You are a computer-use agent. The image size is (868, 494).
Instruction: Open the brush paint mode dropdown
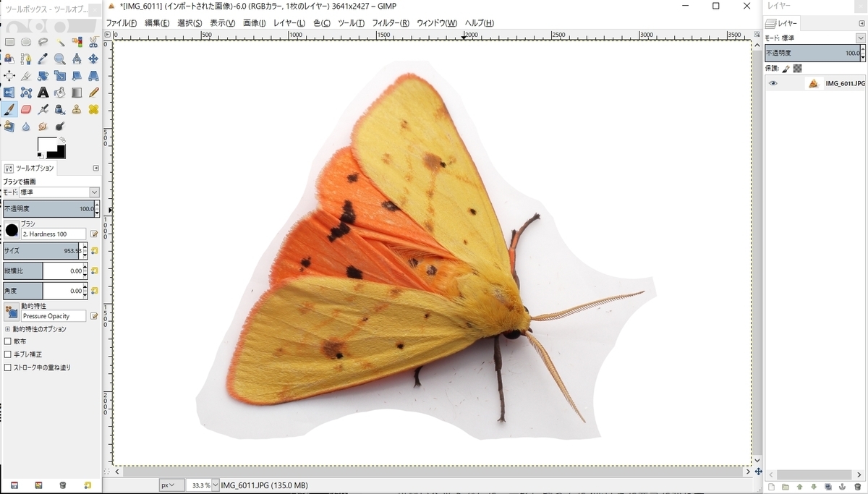(59, 192)
